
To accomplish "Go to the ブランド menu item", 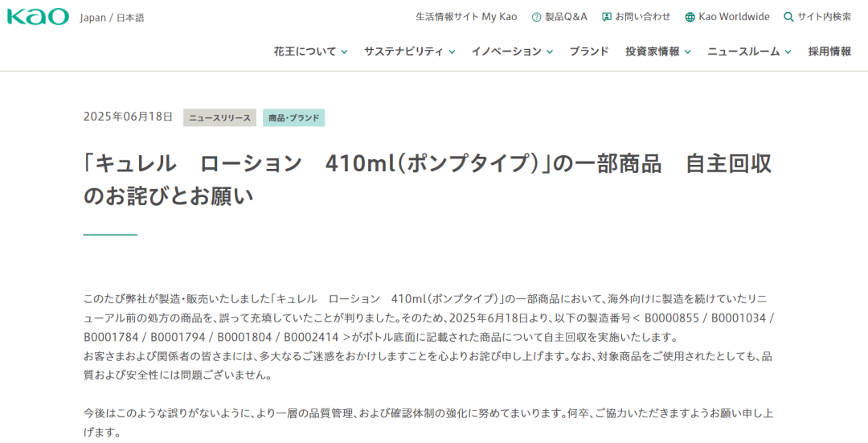I will coord(589,51).
